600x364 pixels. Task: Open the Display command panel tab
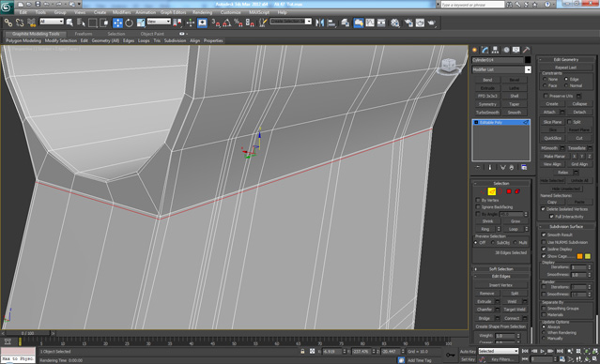click(516, 50)
